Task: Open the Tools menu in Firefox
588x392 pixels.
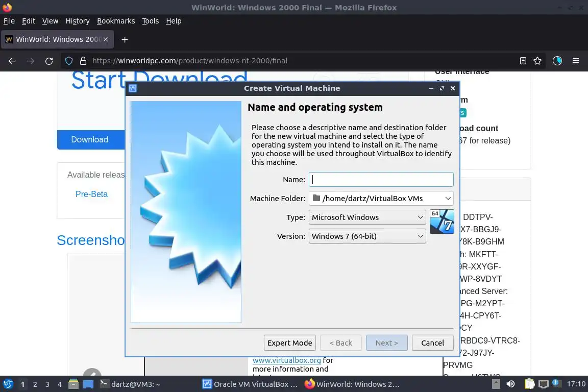Action: click(151, 21)
